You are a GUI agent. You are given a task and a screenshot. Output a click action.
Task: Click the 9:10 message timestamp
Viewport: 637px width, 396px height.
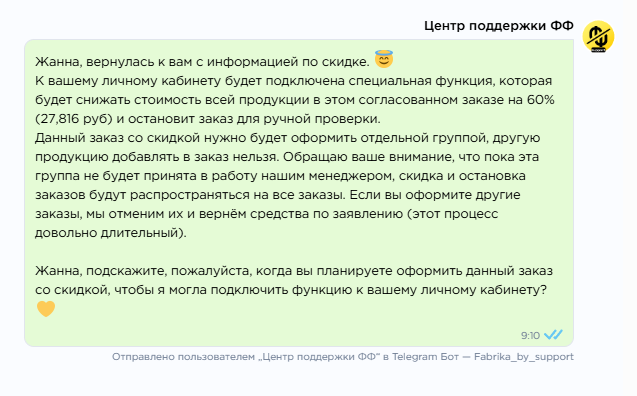point(530,335)
